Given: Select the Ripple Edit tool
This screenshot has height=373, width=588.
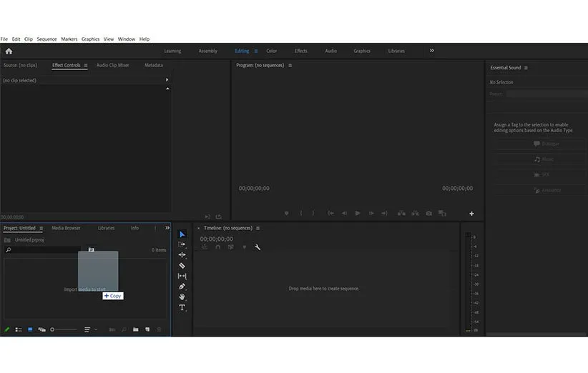Looking at the screenshot, I should click(182, 254).
